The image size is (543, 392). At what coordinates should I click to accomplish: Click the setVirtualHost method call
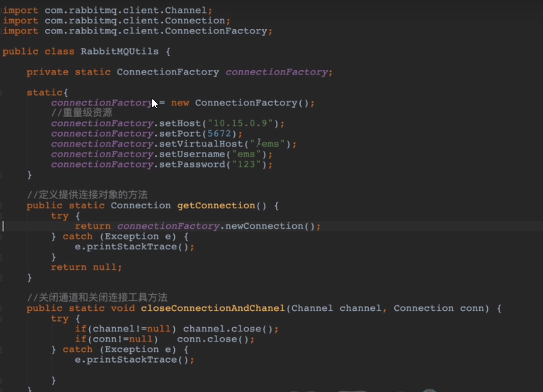pyautogui.click(x=201, y=144)
